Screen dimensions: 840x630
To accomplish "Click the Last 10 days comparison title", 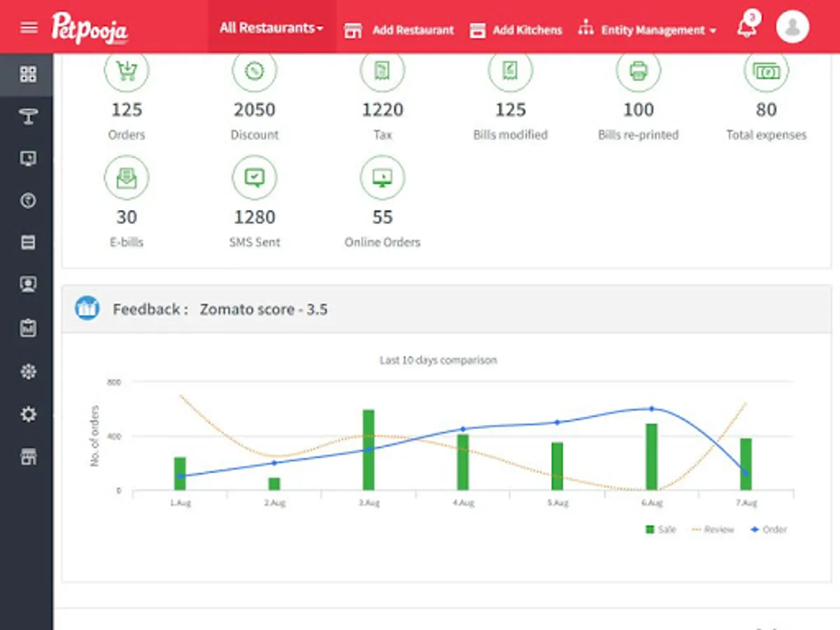I will coord(438,360).
